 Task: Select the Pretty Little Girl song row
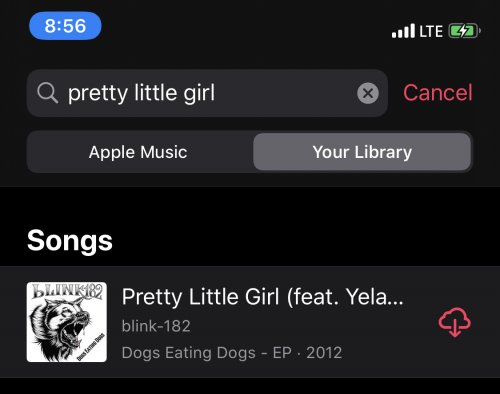coord(250,322)
